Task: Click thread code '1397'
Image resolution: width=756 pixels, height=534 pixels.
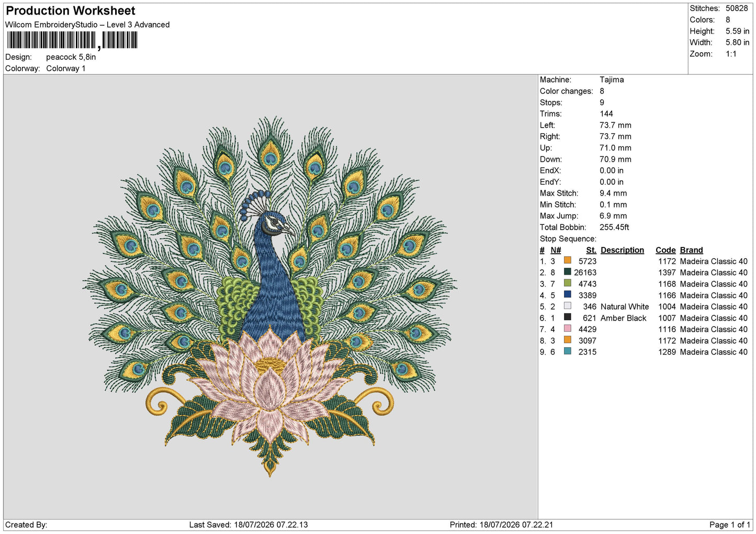Action: [x=667, y=272]
